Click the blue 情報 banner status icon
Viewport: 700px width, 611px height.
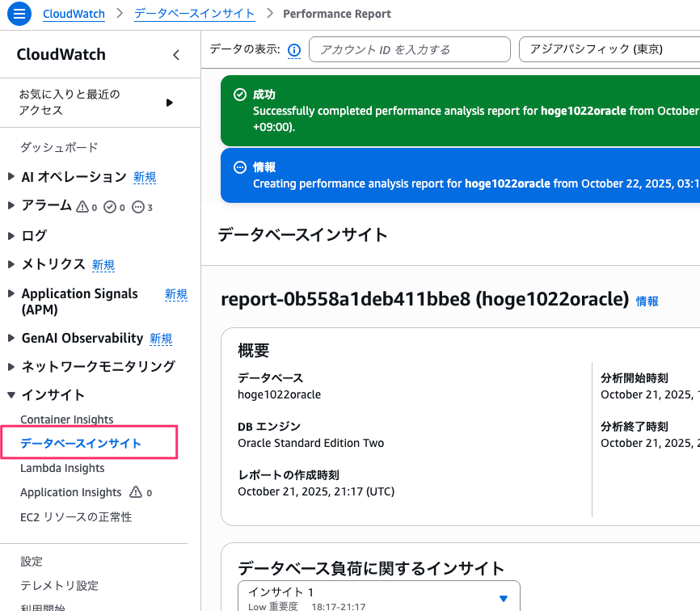tap(239, 167)
